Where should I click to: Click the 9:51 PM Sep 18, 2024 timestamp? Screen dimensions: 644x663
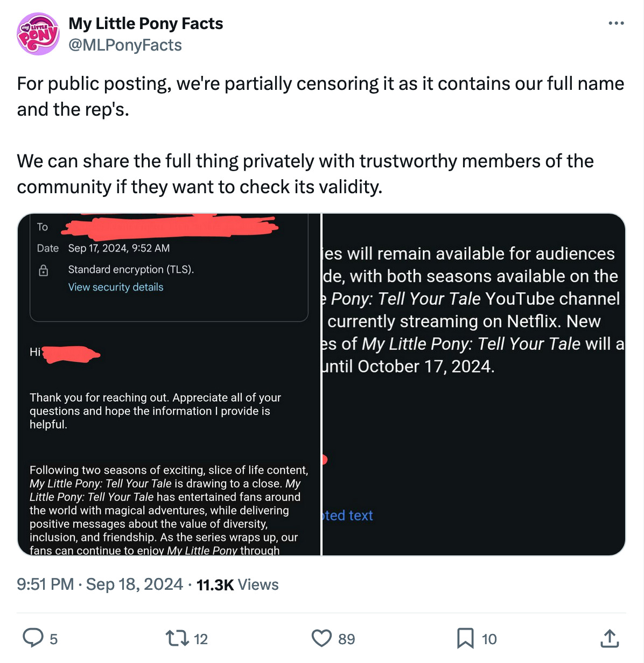[100, 584]
